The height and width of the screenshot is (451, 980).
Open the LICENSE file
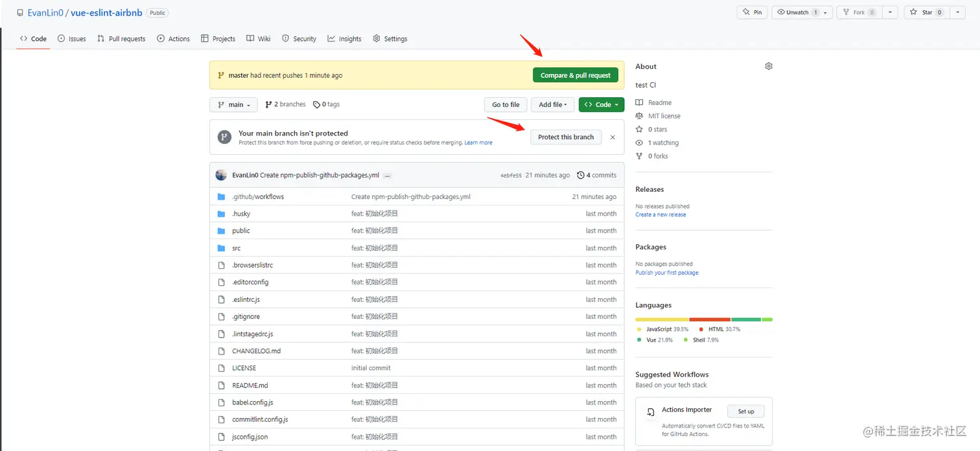tap(244, 368)
